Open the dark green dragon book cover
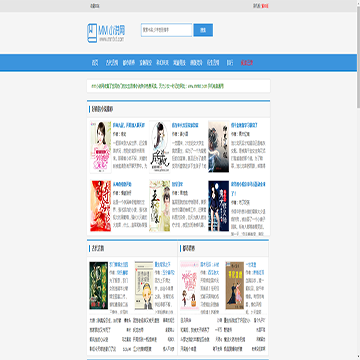Screen dimensions: 360x360 99,285
